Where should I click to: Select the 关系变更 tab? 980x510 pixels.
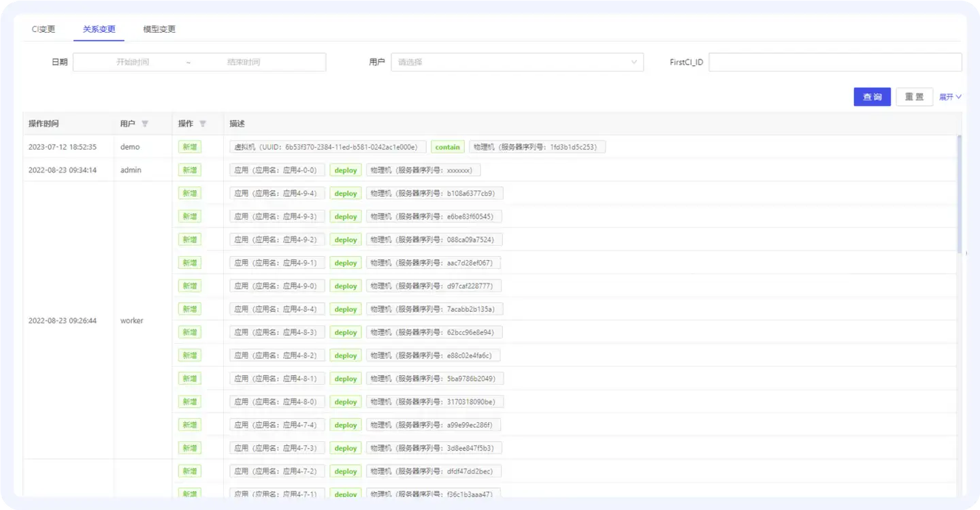(99, 29)
